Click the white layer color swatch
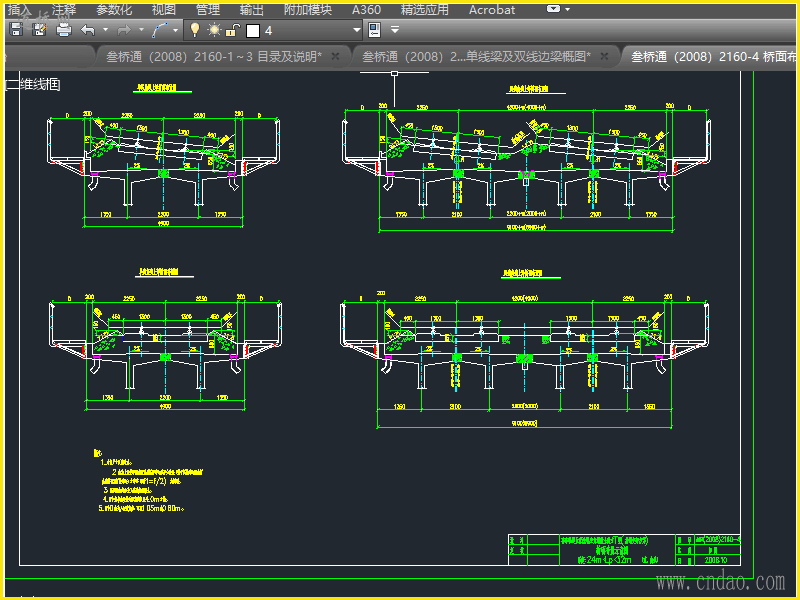 [253, 30]
